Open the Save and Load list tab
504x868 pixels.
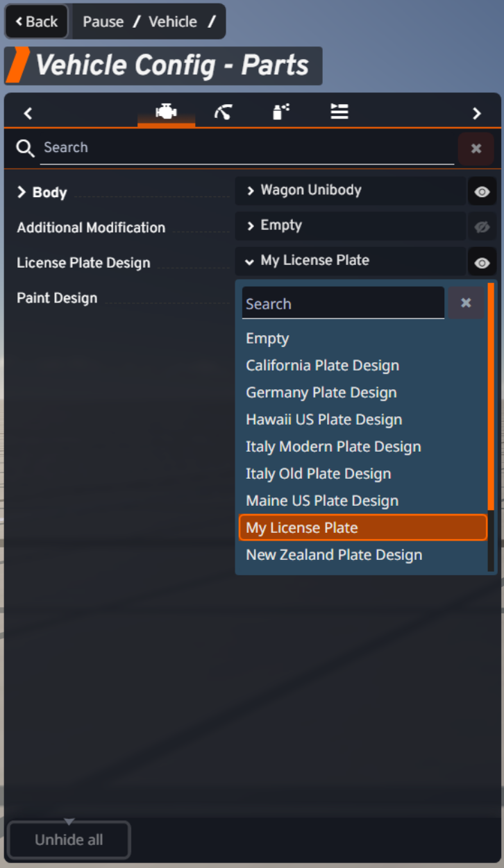click(339, 112)
